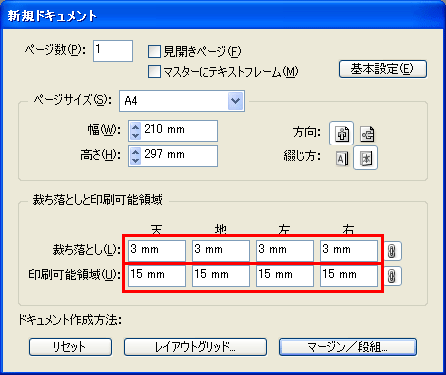Click up arrow of 高さ stepper
The width and height of the screenshot is (446, 375).
pos(135,152)
